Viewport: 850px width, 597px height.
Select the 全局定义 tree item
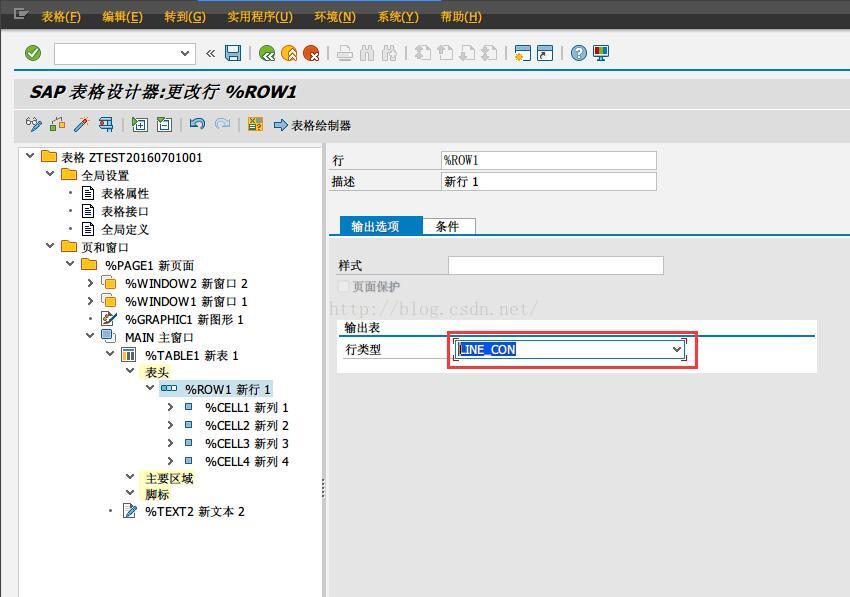[x=125, y=229]
